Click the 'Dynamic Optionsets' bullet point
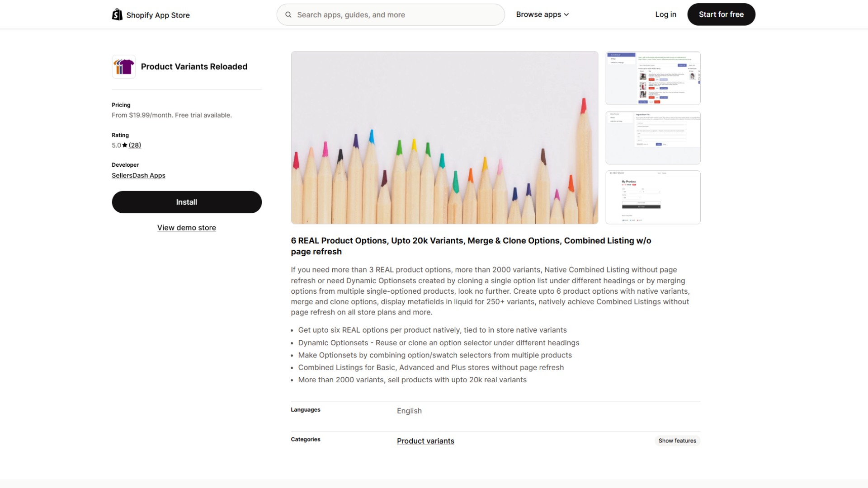The image size is (868, 488). [439, 343]
